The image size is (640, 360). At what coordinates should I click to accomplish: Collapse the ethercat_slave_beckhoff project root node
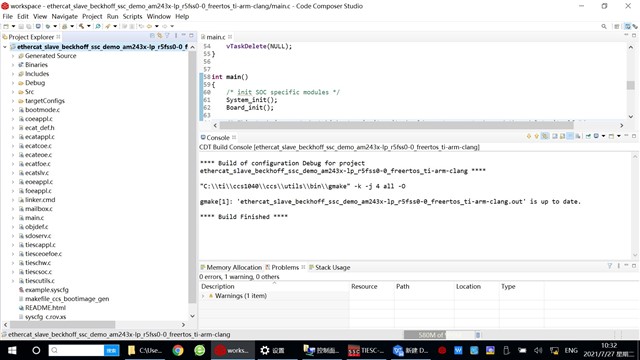coord(5,47)
